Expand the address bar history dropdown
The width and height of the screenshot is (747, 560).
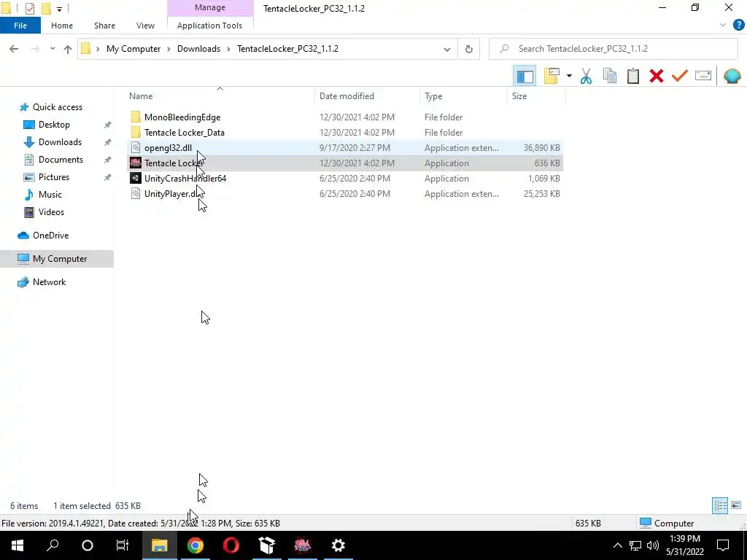(x=447, y=49)
